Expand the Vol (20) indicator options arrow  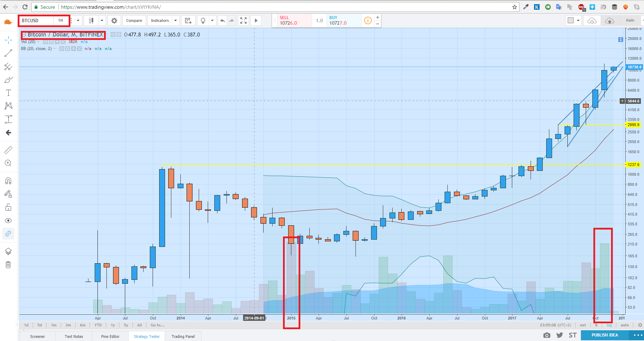tap(38, 42)
